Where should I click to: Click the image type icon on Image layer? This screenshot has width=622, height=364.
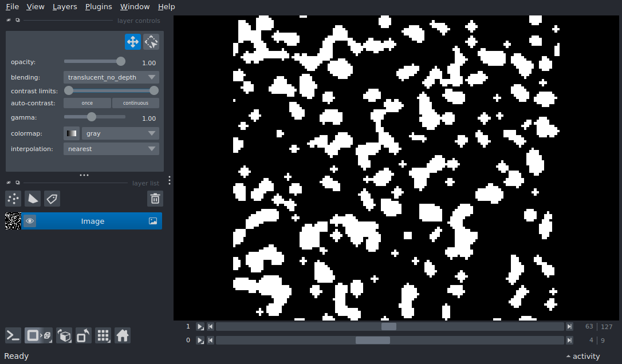[x=153, y=221]
